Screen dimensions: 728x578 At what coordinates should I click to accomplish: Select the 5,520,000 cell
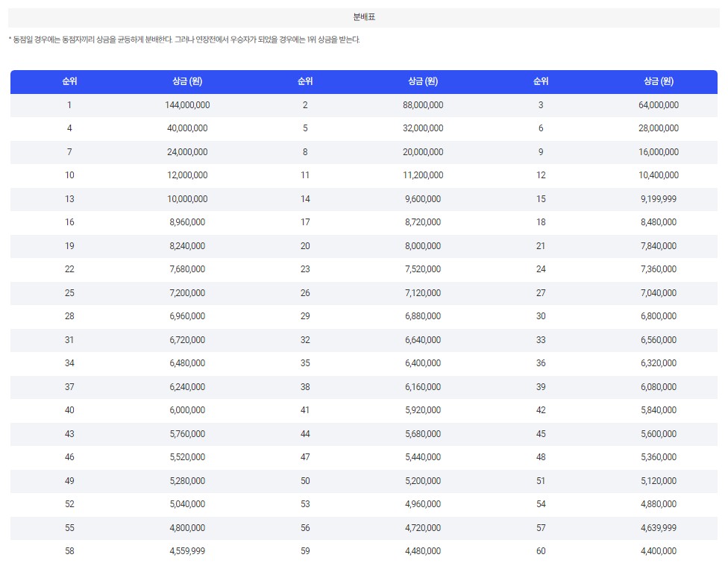click(187, 457)
